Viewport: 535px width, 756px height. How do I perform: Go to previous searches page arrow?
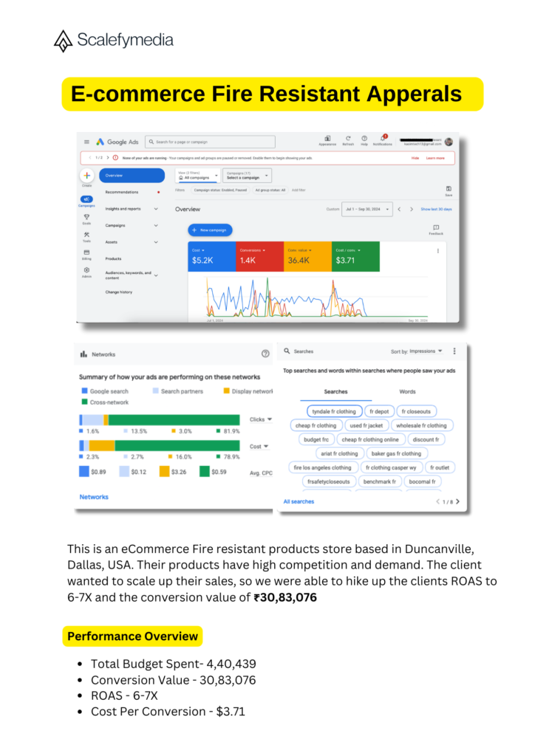click(437, 501)
